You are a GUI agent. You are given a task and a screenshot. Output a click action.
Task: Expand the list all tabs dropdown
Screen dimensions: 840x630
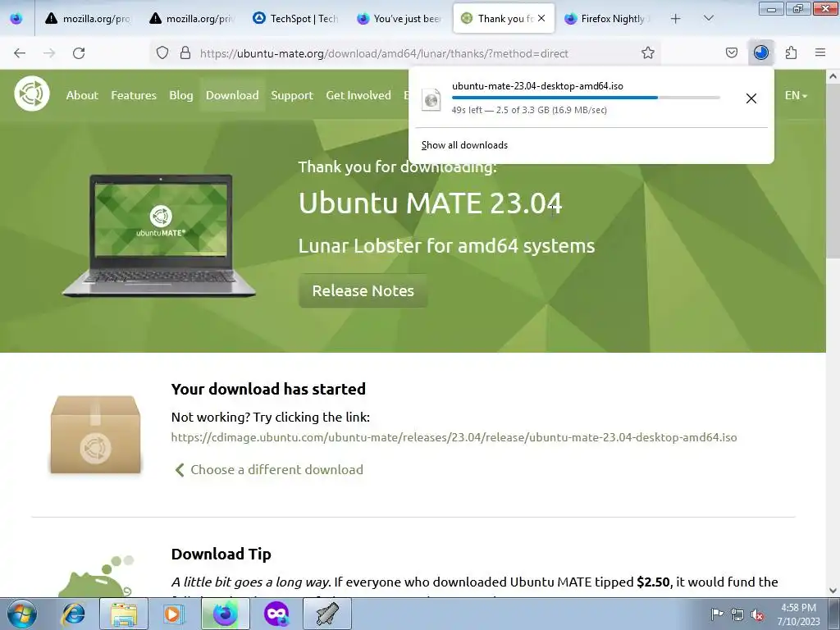(x=708, y=19)
